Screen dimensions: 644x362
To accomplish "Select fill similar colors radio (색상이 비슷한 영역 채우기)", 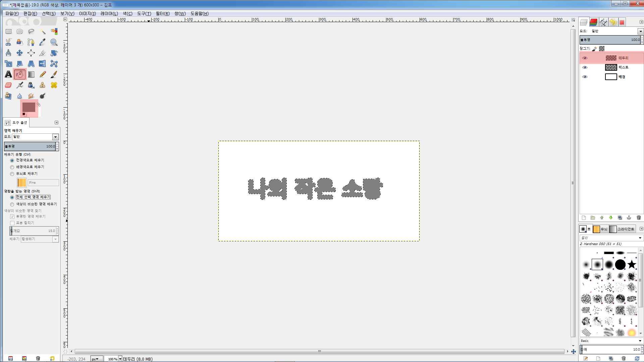I will [x=12, y=204].
